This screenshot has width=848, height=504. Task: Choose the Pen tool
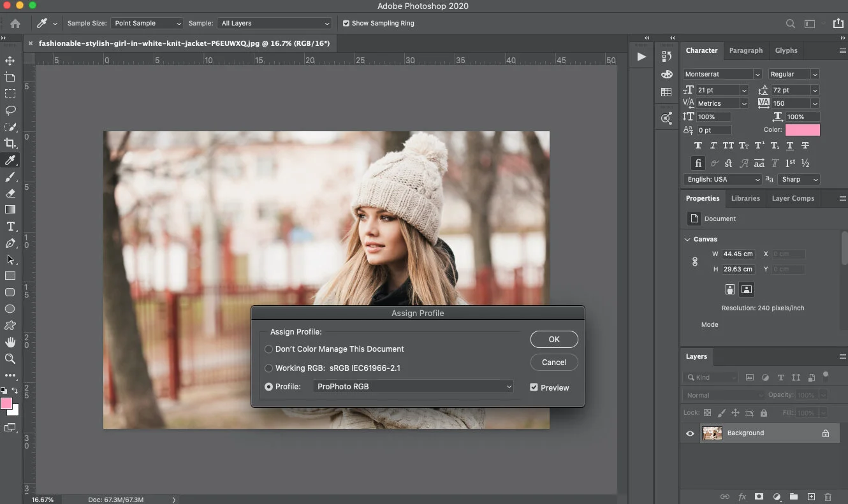pyautogui.click(x=10, y=243)
